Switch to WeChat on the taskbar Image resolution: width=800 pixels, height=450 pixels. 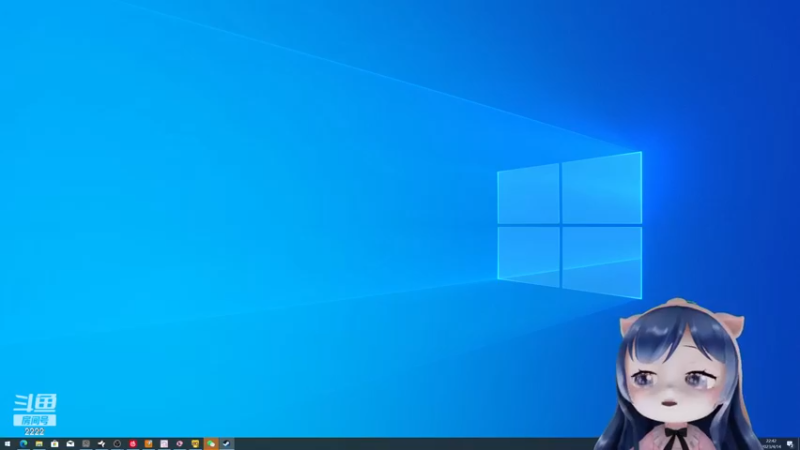[211, 444]
